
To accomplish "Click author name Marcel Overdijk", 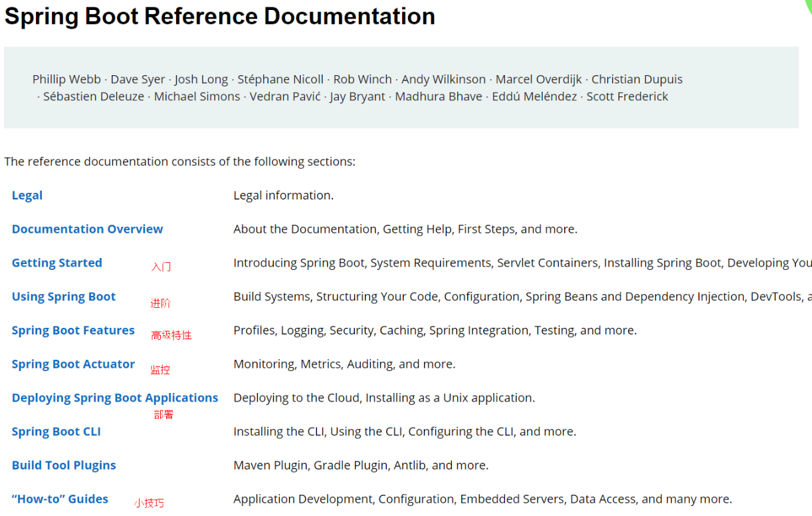I will click(538, 80).
